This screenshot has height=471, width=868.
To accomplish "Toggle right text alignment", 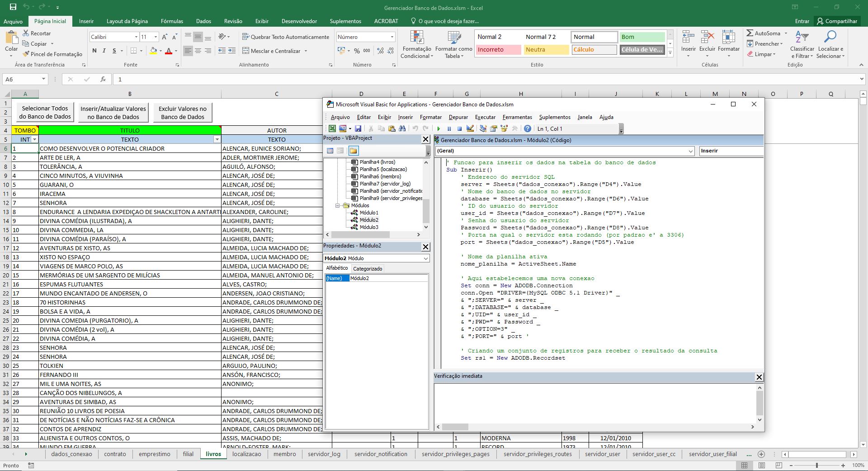I will 208,51.
